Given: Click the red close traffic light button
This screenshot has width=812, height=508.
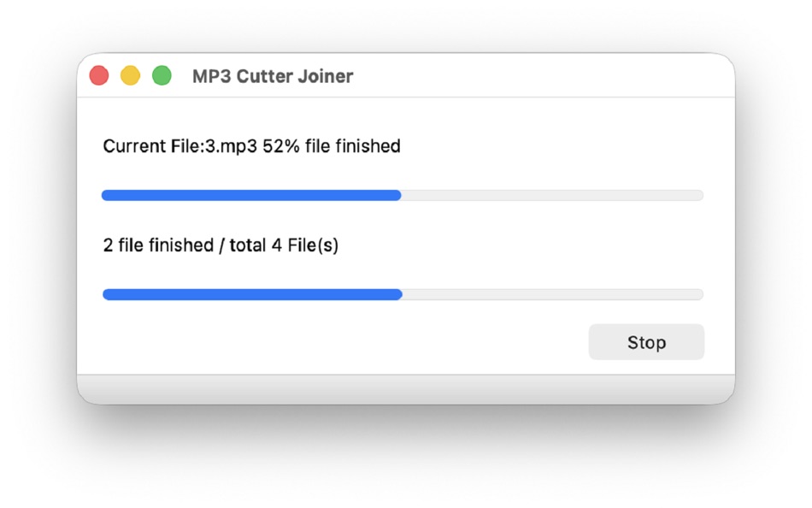Looking at the screenshot, I should pos(99,75).
